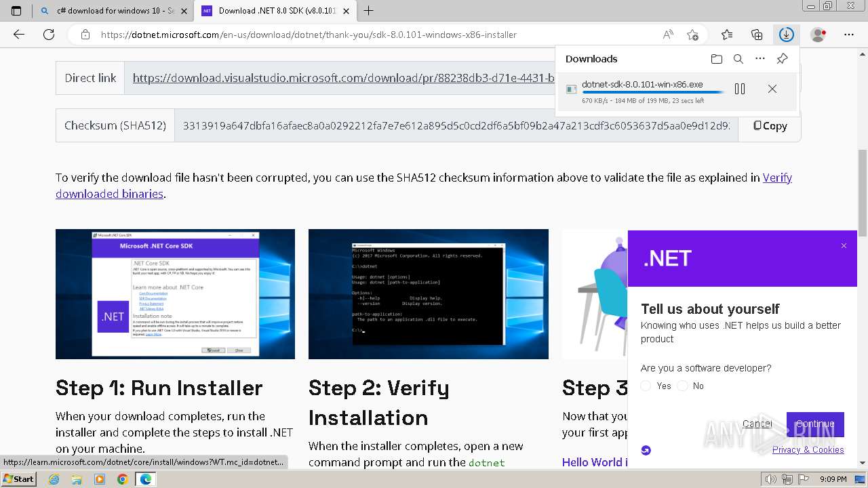Image resolution: width=868 pixels, height=488 pixels.
Task: Open the Hello World link
Action: pos(595,462)
